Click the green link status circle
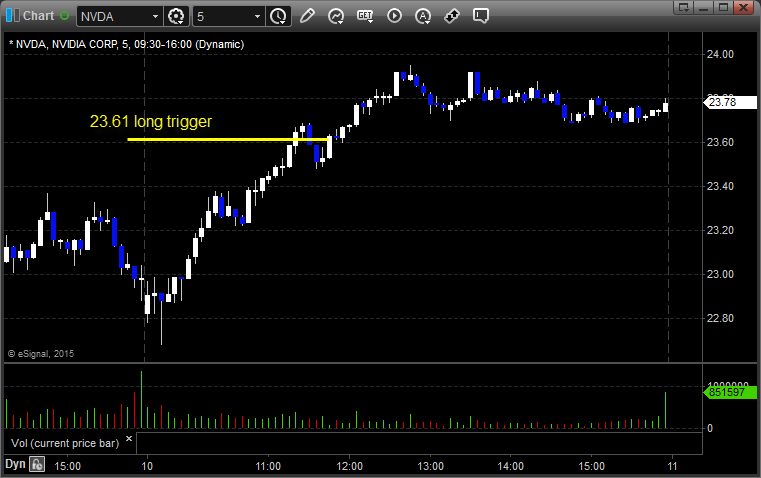 [65, 16]
